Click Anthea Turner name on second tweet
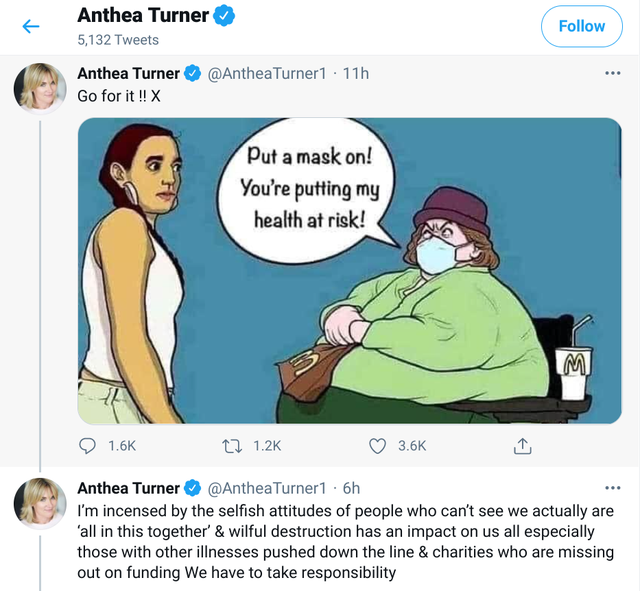Image resolution: width=640 pixels, height=591 pixels. click(129, 488)
